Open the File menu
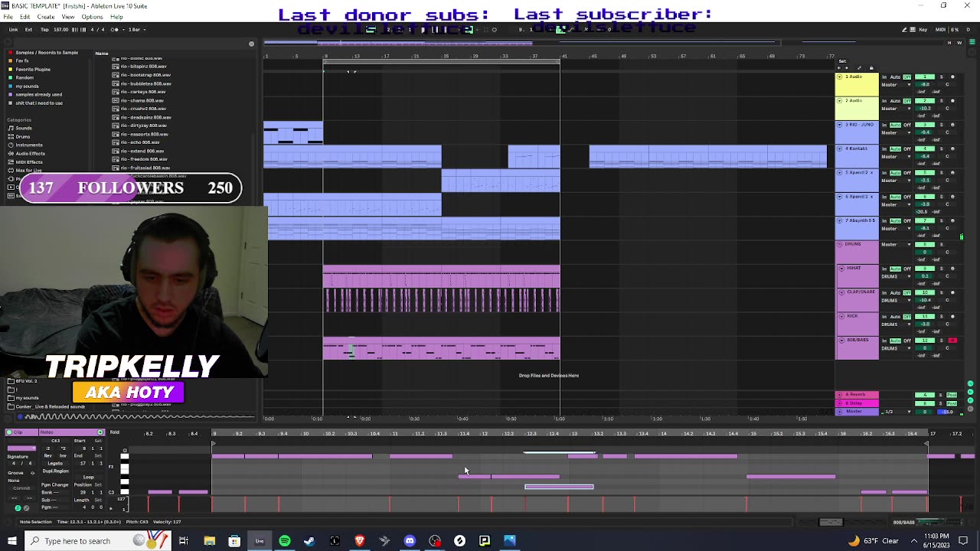 coord(8,17)
